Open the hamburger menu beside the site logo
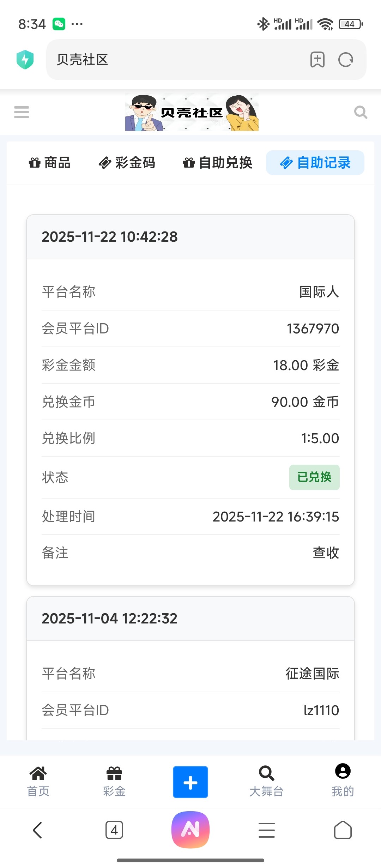This screenshot has height=868, width=381. [22, 112]
